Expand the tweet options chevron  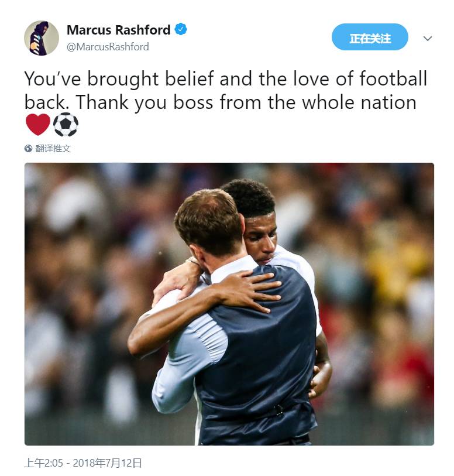tap(428, 38)
